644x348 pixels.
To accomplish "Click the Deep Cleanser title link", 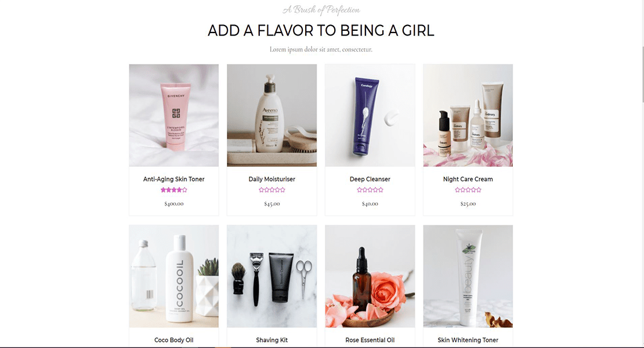I will (x=370, y=180).
